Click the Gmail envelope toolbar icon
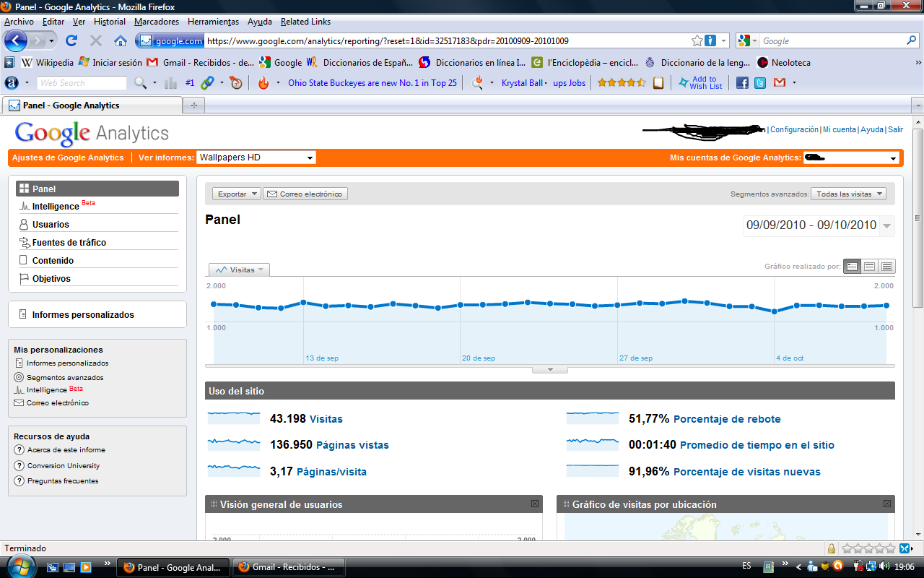Viewport: 924px width, 578px height. (779, 83)
